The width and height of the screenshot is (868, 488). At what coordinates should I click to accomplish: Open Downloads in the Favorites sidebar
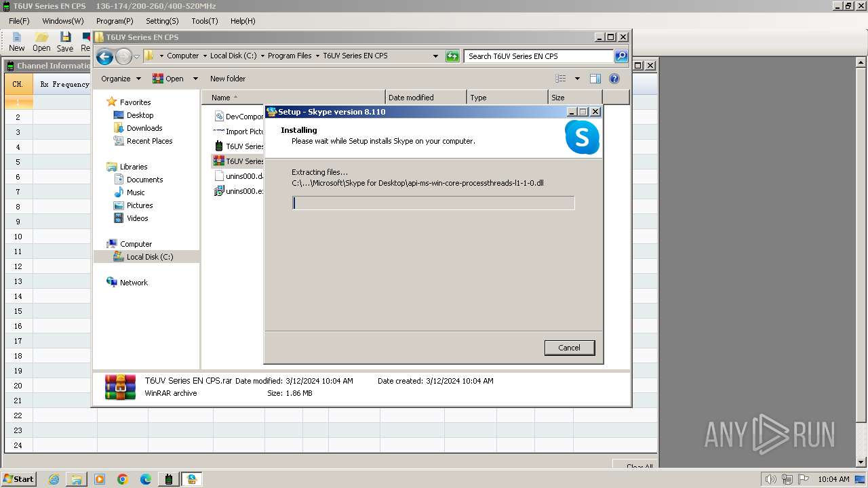[x=144, y=128]
